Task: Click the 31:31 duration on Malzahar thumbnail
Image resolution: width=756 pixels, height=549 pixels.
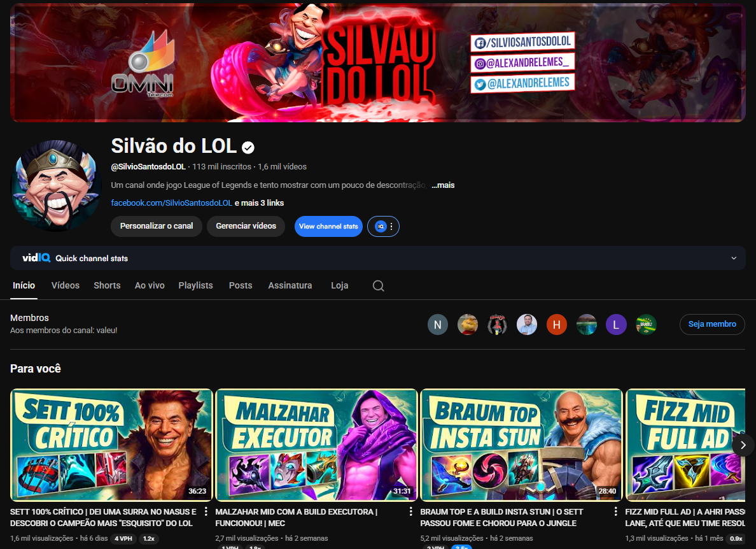Action: coord(402,491)
